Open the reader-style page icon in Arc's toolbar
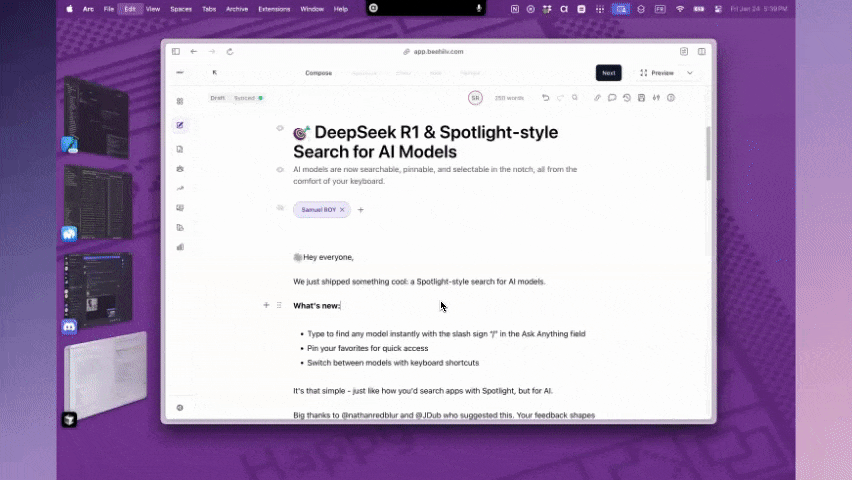Screen dimensions: 852x480 pos(684,52)
